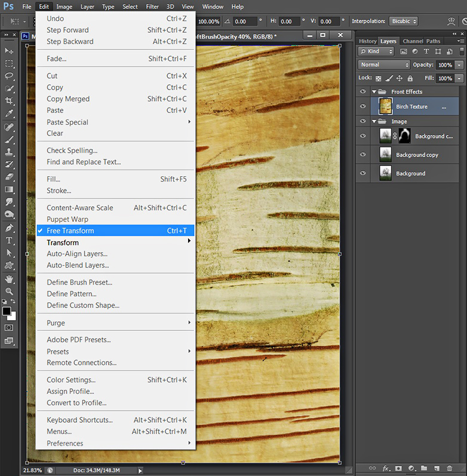Select the Eraser tool
467x476 pixels.
[9, 177]
